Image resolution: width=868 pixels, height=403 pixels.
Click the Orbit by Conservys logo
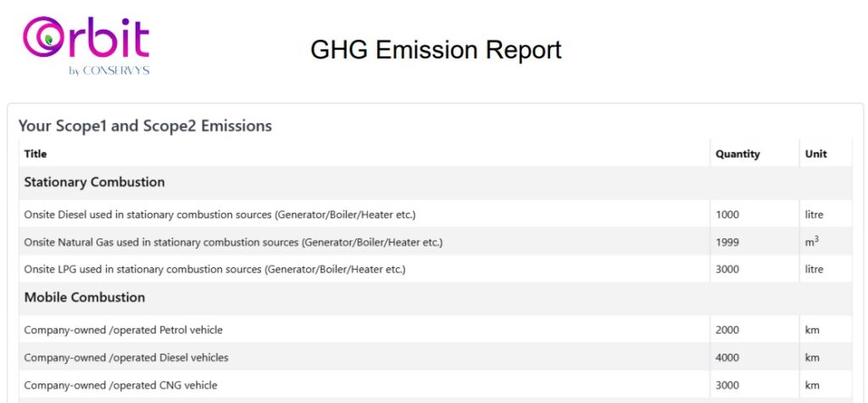(86, 46)
